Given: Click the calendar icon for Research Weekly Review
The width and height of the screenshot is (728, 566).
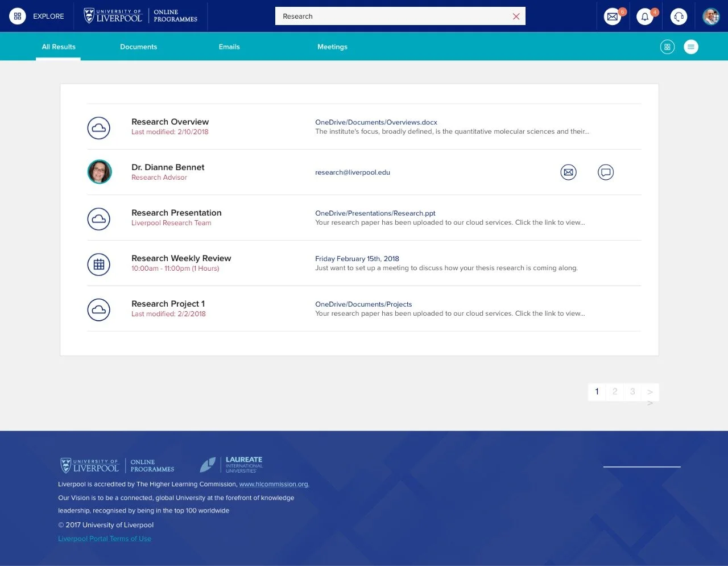Looking at the screenshot, I should (99, 264).
